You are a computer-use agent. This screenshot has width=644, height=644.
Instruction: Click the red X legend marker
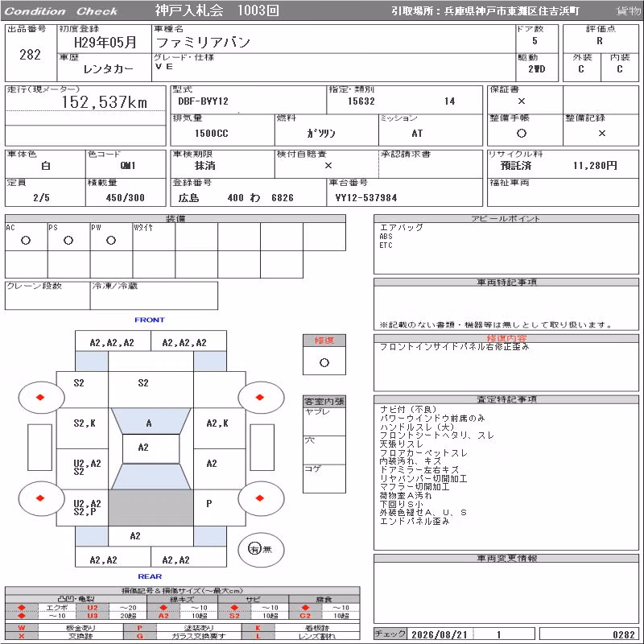pyautogui.click(x=22, y=636)
